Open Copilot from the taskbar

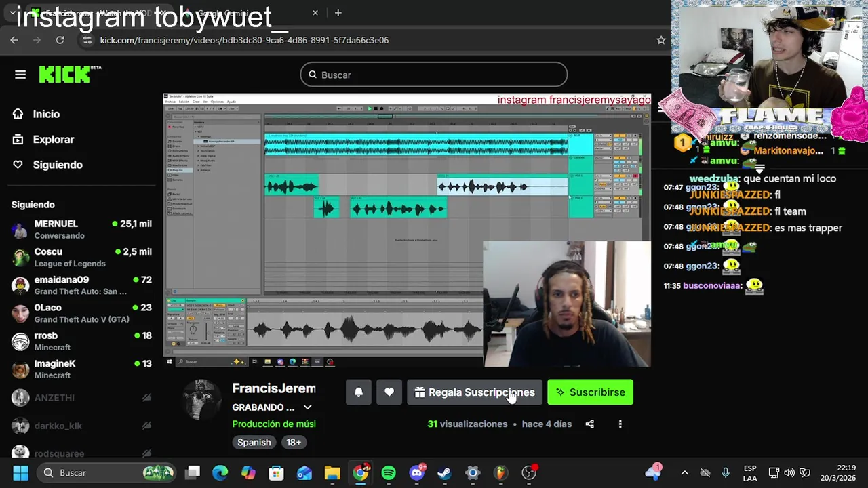click(248, 472)
